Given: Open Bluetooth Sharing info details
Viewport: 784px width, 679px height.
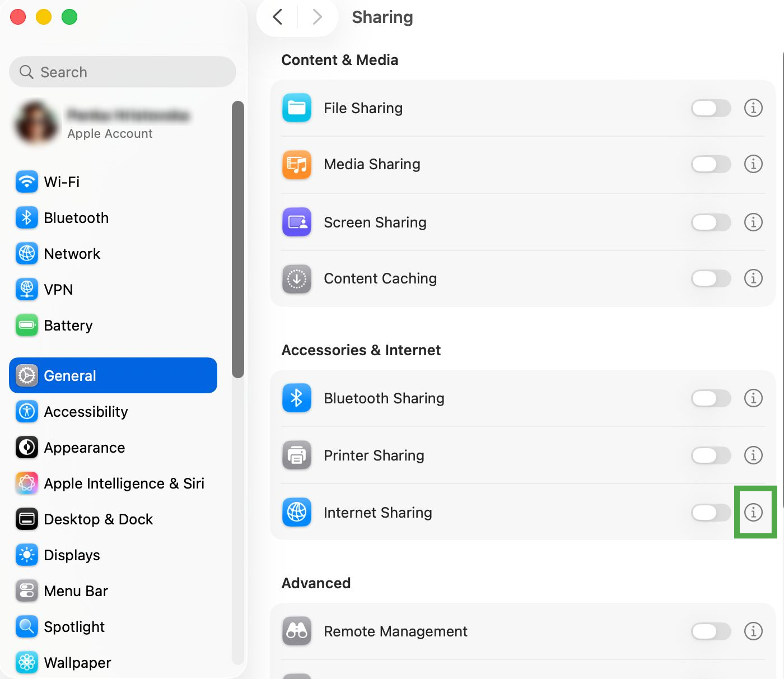Looking at the screenshot, I should coord(753,398).
